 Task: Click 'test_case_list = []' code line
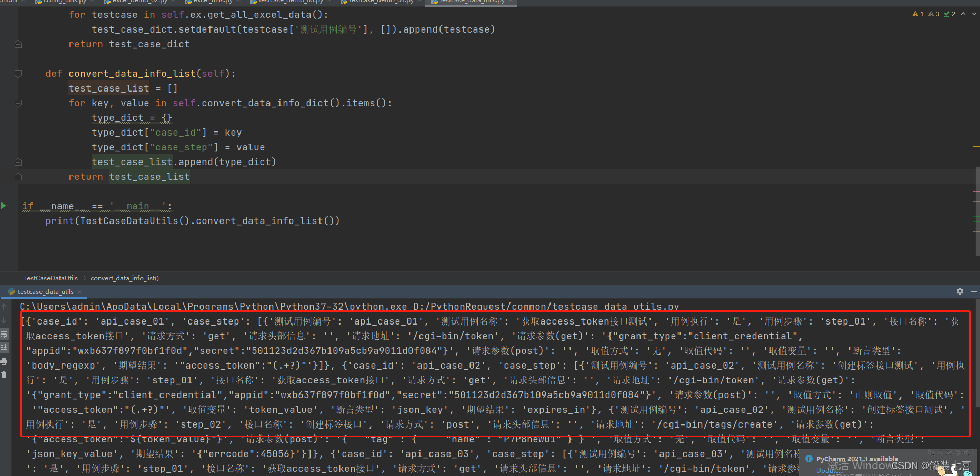point(123,88)
